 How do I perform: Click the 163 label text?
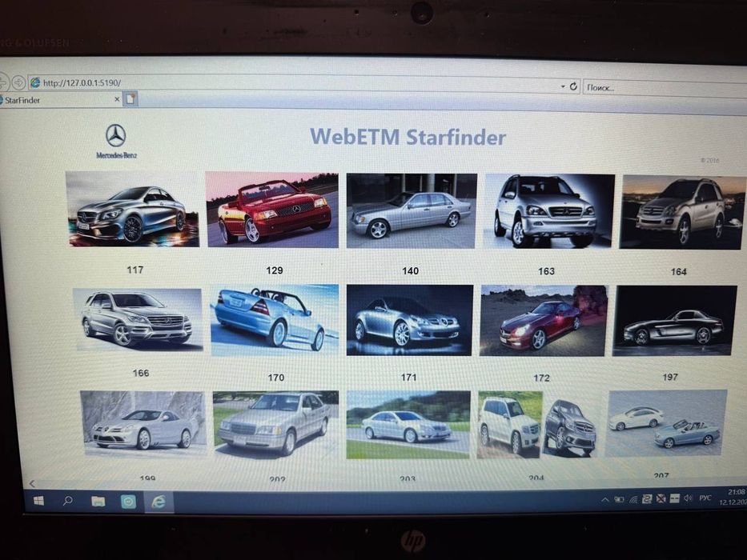[x=546, y=271]
